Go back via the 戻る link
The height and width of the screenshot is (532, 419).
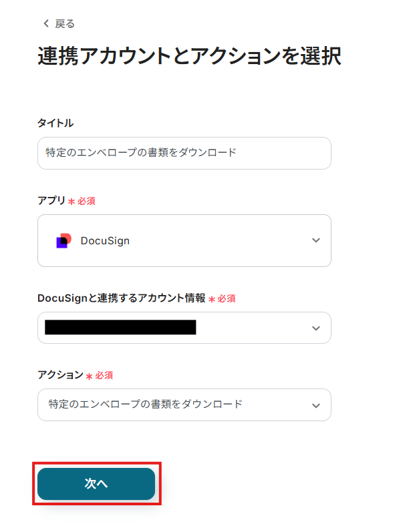65,23
